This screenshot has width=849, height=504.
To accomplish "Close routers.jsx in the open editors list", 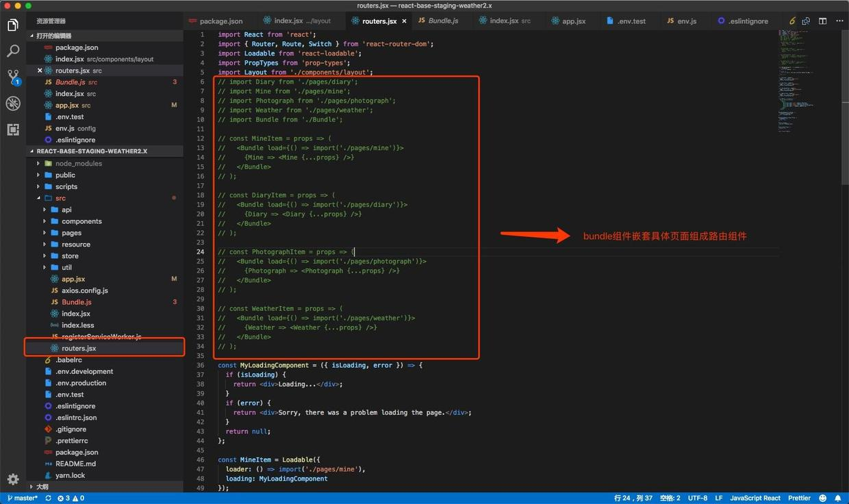I will [x=39, y=71].
